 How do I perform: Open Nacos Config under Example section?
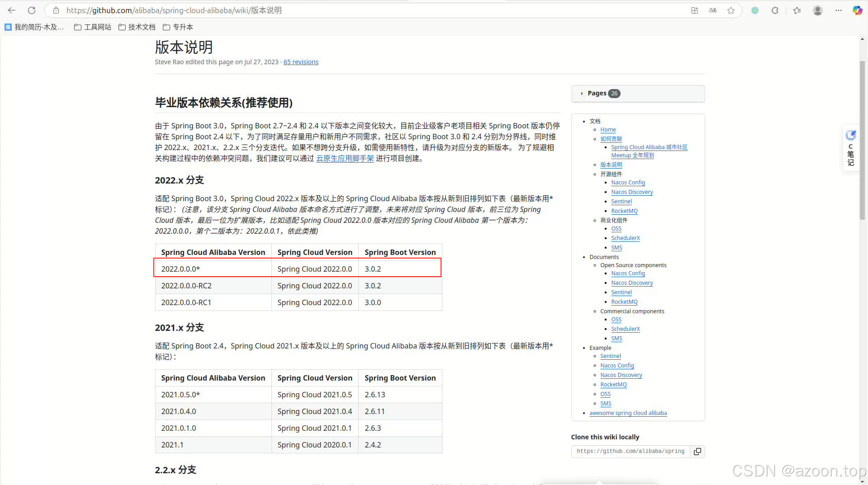617,366
